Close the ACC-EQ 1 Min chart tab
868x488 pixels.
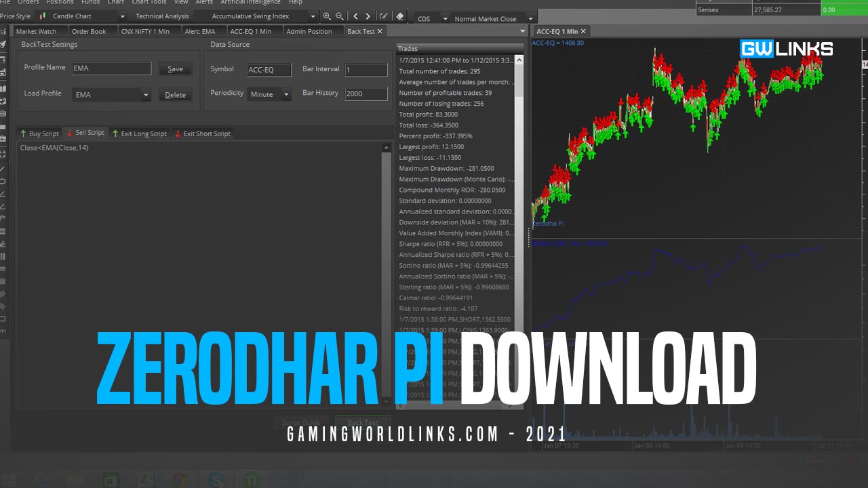(x=583, y=31)
